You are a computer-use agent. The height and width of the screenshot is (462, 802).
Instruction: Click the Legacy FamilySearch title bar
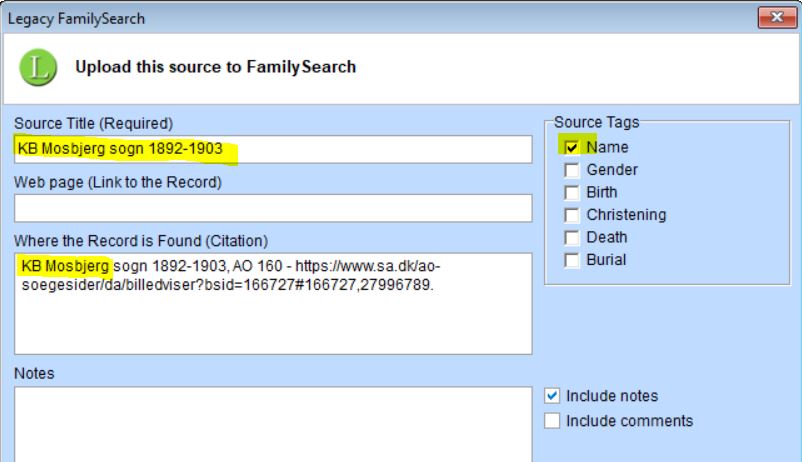(378, 18)
